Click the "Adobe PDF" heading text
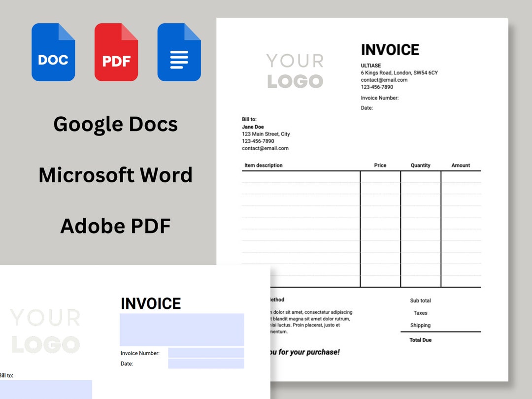Image resolution: width=532 pixels, height=399 pixels. click(115, 226)
